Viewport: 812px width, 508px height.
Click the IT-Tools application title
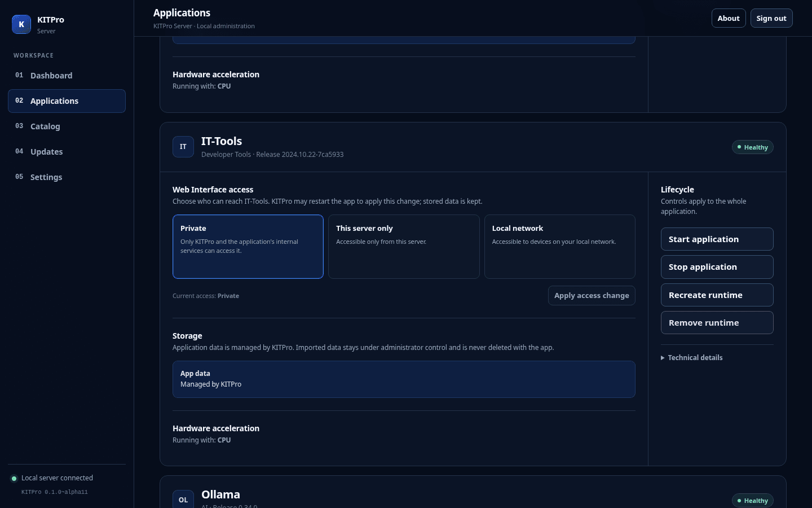[x=222, y=141]
